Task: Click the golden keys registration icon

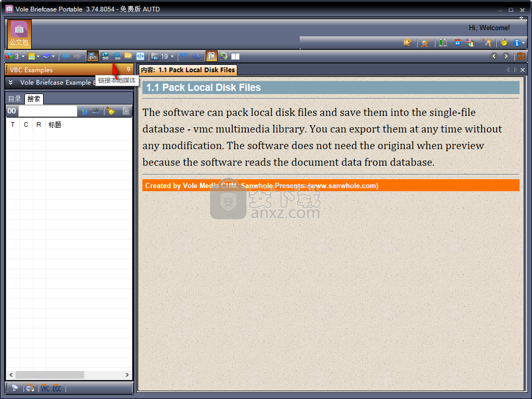Action: 487,43
